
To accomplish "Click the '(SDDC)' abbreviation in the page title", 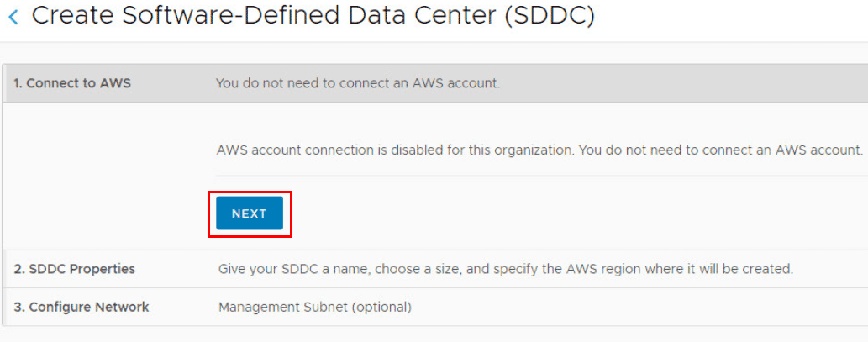I will tap(550, 16).
